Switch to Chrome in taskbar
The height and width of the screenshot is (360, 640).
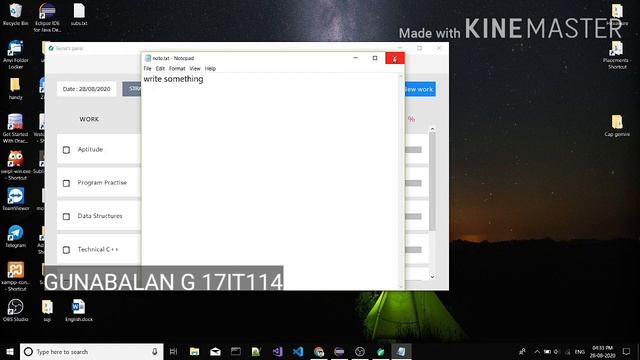319,351
